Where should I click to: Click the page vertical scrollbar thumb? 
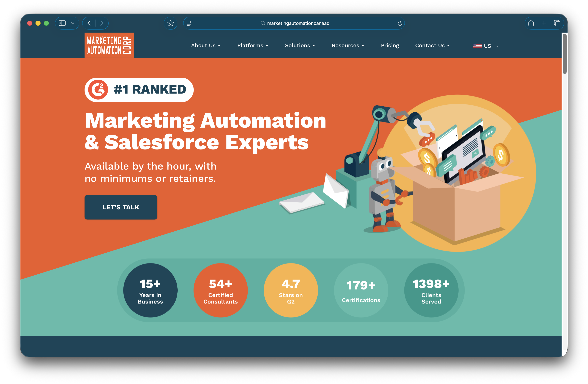[564, 54]
